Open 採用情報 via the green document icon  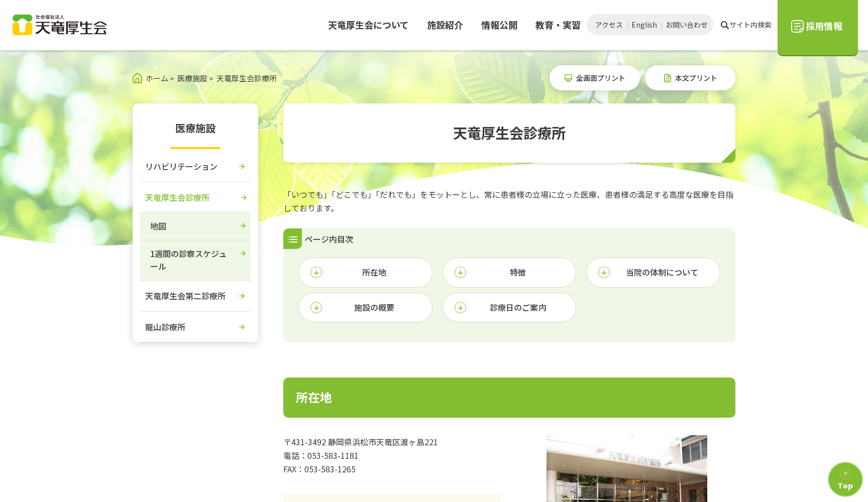797,26
